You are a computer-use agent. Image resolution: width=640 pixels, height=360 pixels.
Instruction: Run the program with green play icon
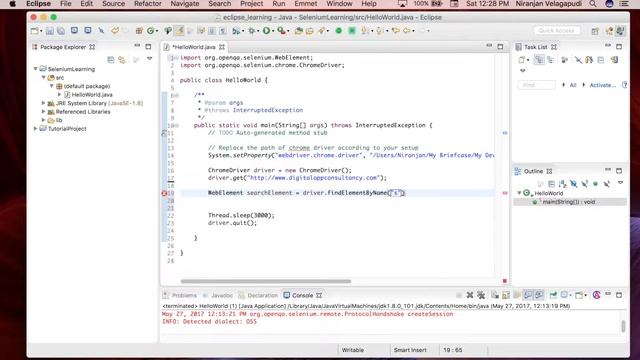coord(266,31)
